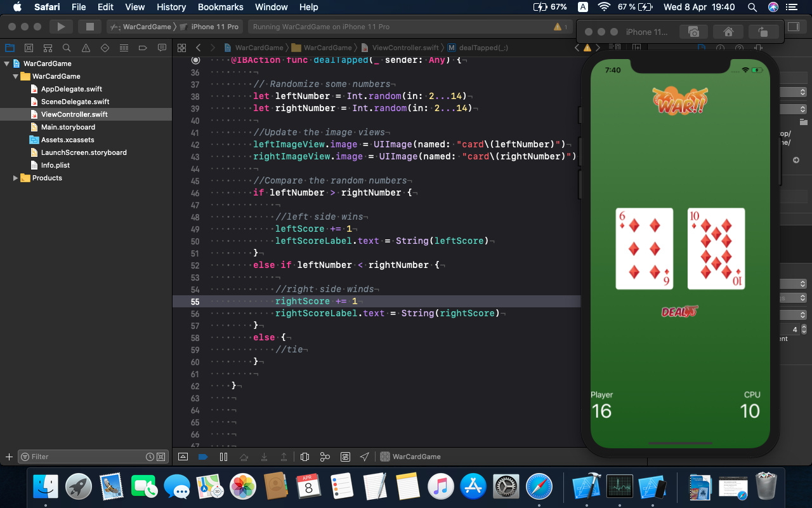Tap the DEAL button in the simulator
This screenshot has height=508, width=812.
679,311
